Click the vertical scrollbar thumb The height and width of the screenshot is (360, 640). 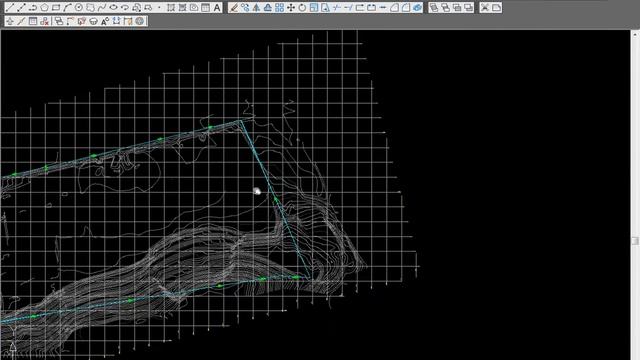[635, 241]
